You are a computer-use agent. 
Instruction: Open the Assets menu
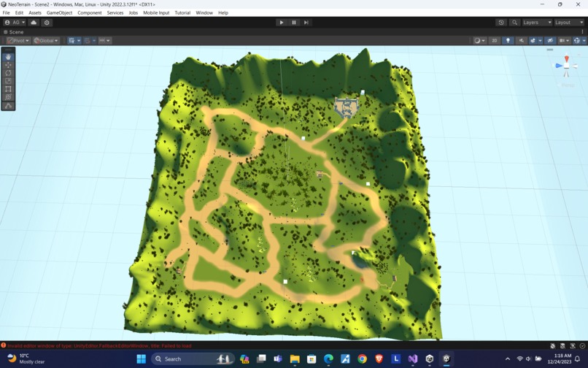coord(35,12)
